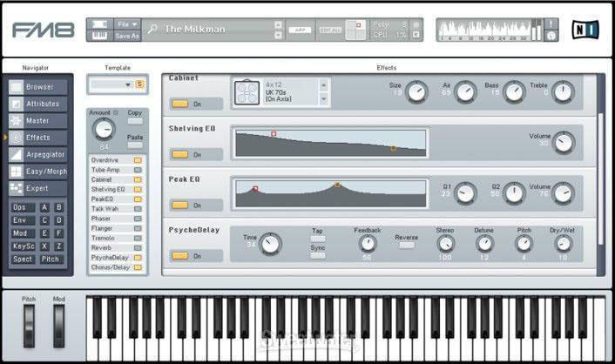Toggle the navigator view icon above keyboard icon
Viewport: 615px width, 364px height.
99,24
